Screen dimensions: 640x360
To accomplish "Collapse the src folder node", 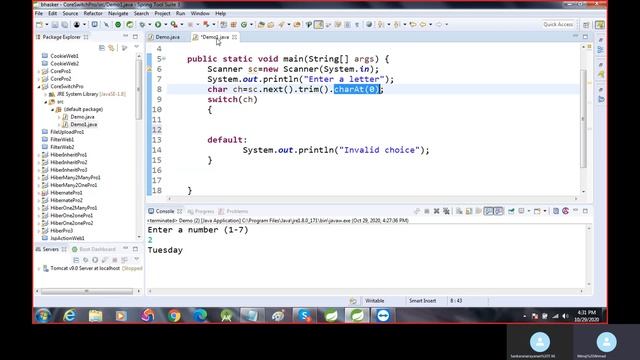I will click(46, 102).
